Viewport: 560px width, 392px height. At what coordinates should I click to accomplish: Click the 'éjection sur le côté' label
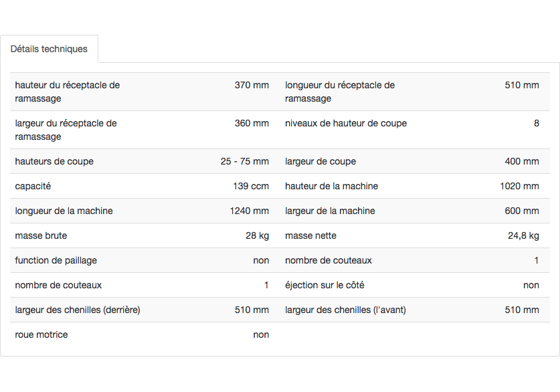tap(324, 285)
